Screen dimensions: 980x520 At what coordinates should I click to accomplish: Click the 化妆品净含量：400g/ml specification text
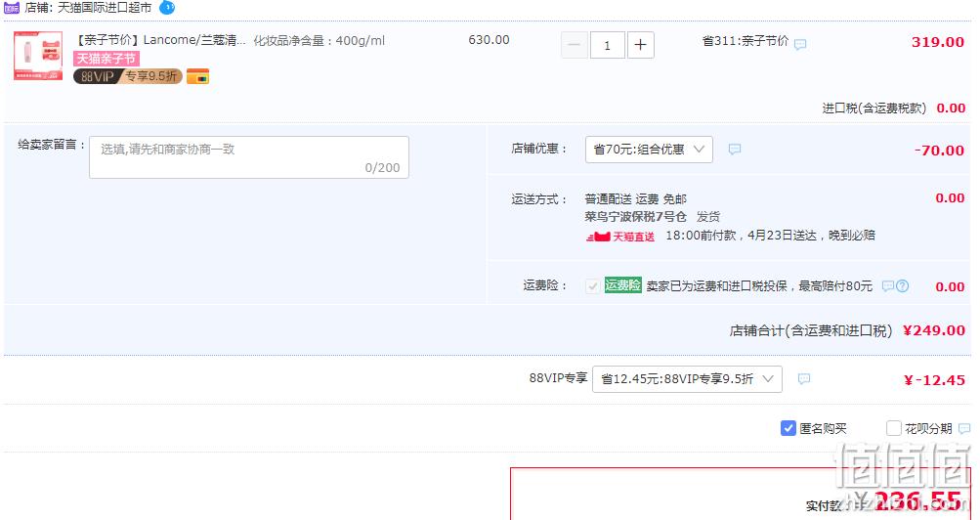(x=319, y=41)
